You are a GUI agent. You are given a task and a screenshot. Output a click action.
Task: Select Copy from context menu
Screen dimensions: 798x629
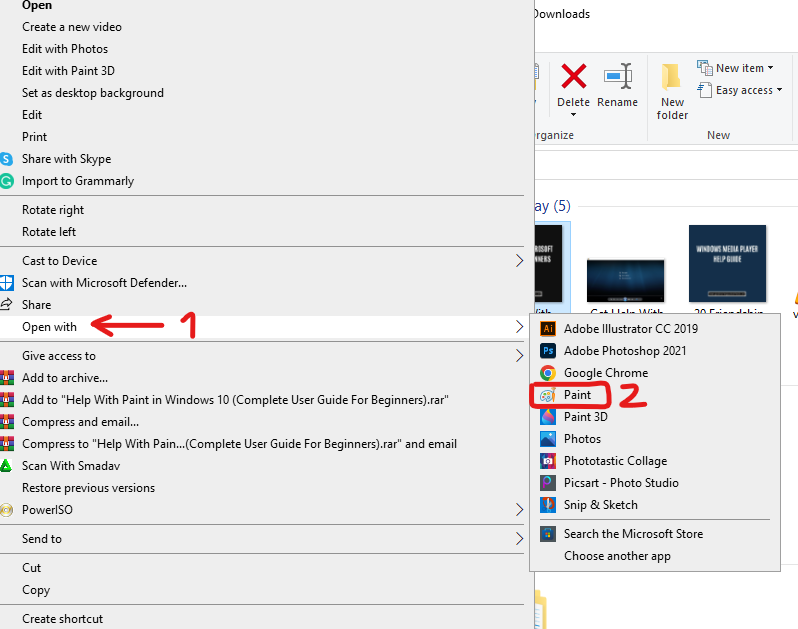click(x=36, y=590)
